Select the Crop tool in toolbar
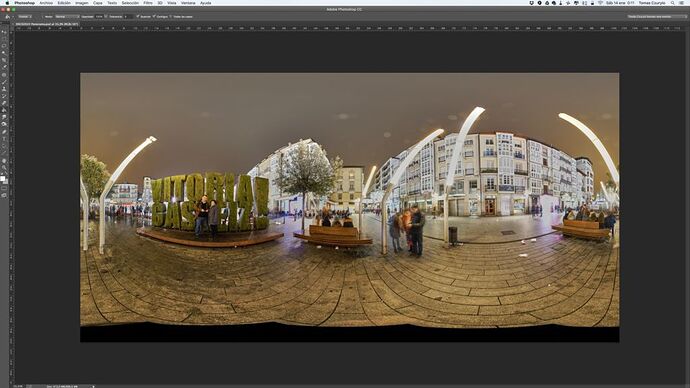 tap(4, 59)
